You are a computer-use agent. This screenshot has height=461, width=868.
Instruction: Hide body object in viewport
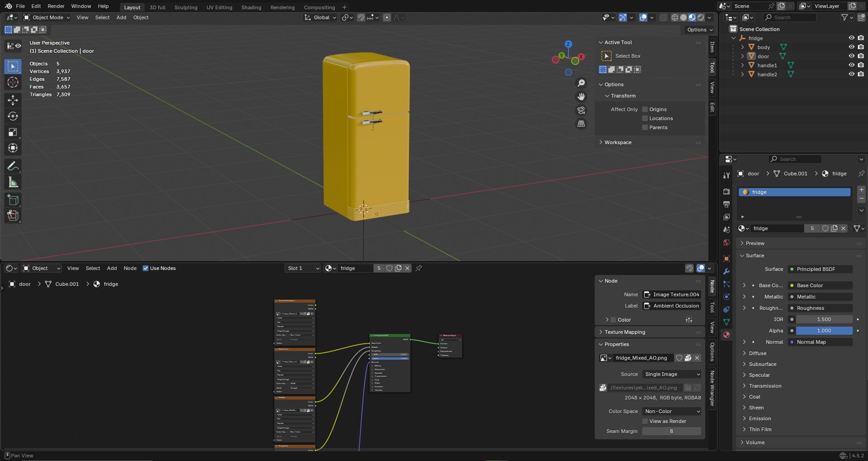[851, 47]
